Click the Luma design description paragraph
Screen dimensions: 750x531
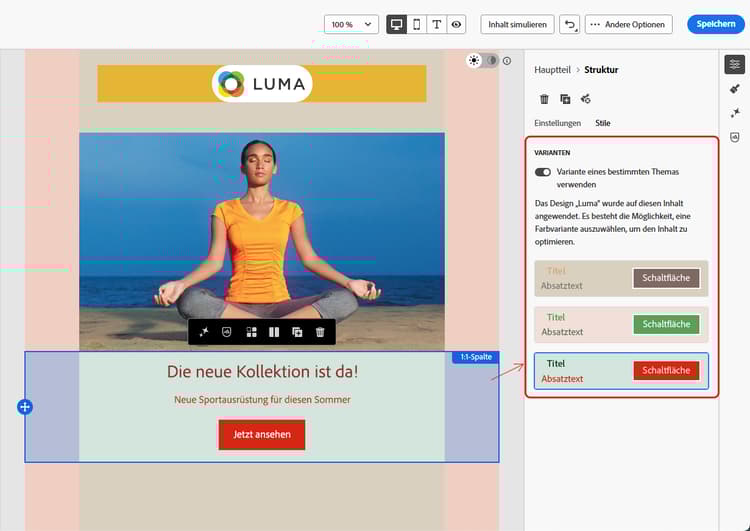(612, 222)
